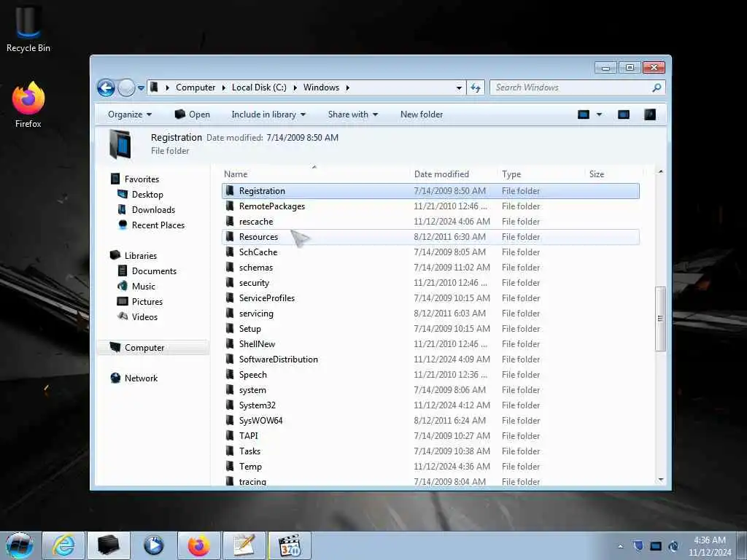Launch Internet Explorer from the taskbar

(x=63, y=545)
